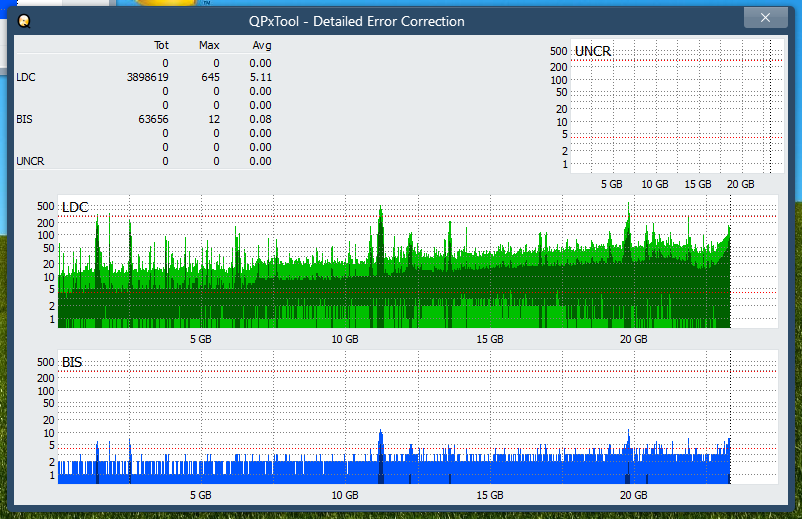Screen dimensions: 802x519
Task: Click the BIS total value 63656
Action: pyautogui.click(x=153, y=119)
